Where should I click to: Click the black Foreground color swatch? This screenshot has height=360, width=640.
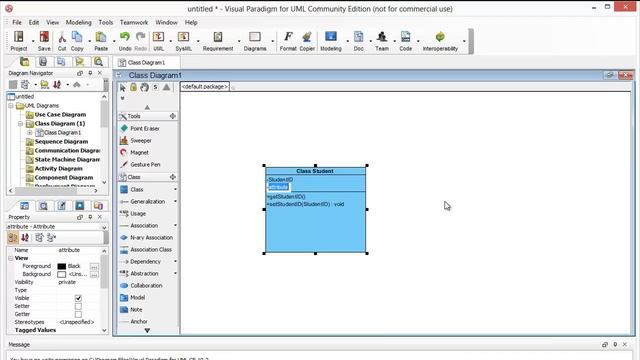point(62,267)
